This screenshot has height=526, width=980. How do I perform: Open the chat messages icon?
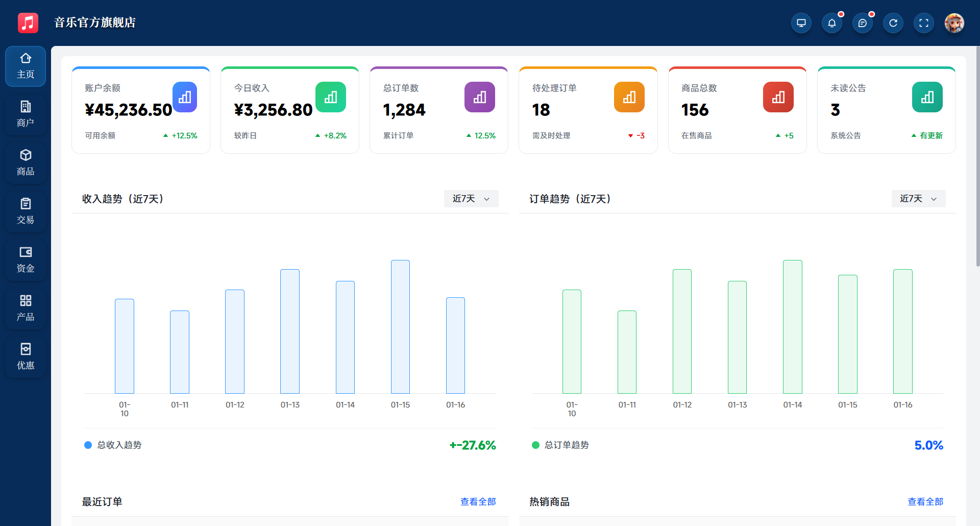tap(863, 23)
